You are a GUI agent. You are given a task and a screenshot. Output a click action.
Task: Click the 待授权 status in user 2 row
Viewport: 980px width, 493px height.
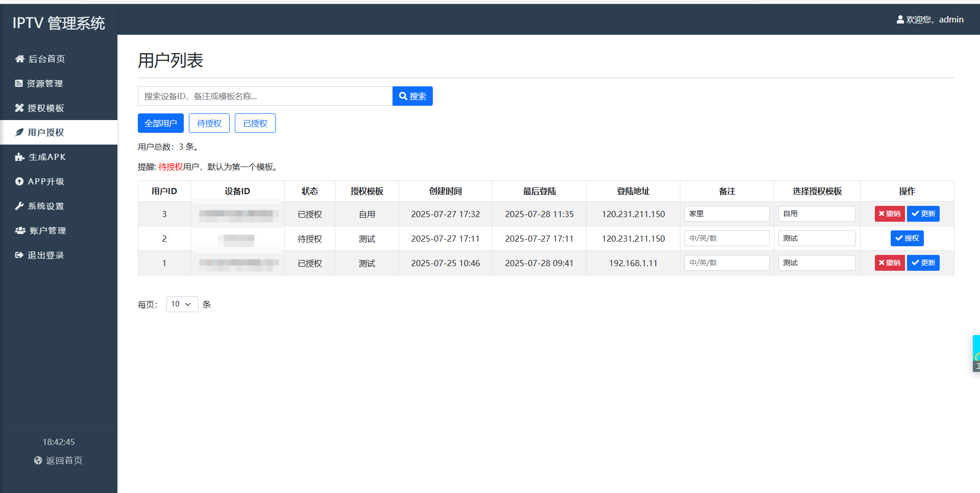tap(310, 239)
